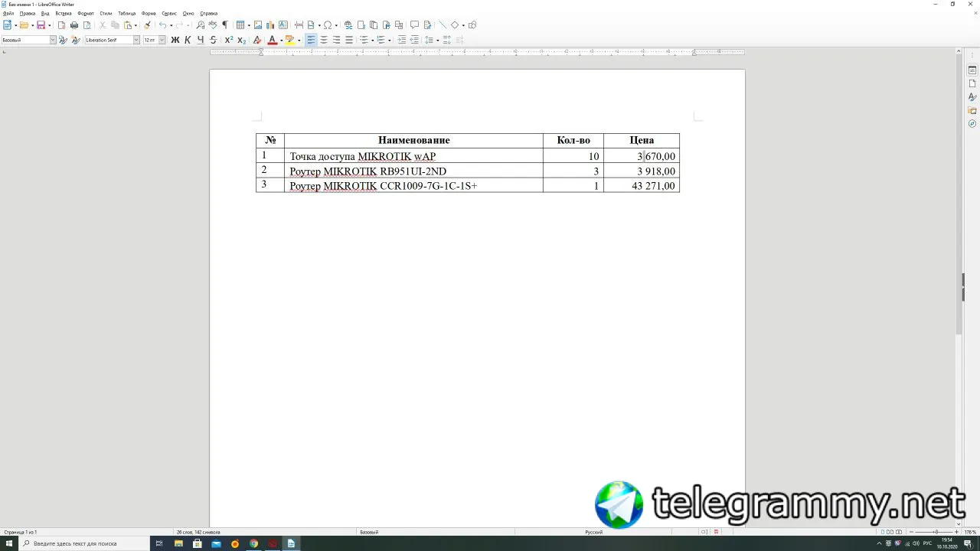The width and height of the screenshot is (980, 551).
Task: Open the paste options dropdown arrow
Action: 136,25
